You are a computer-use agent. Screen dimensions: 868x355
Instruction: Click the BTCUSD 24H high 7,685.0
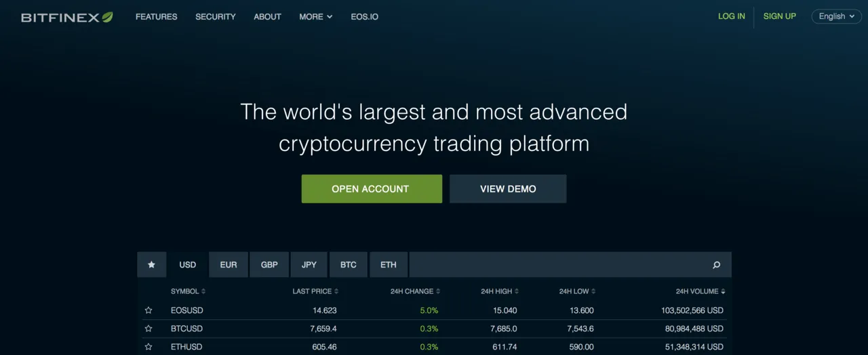[x=504, y=329]
